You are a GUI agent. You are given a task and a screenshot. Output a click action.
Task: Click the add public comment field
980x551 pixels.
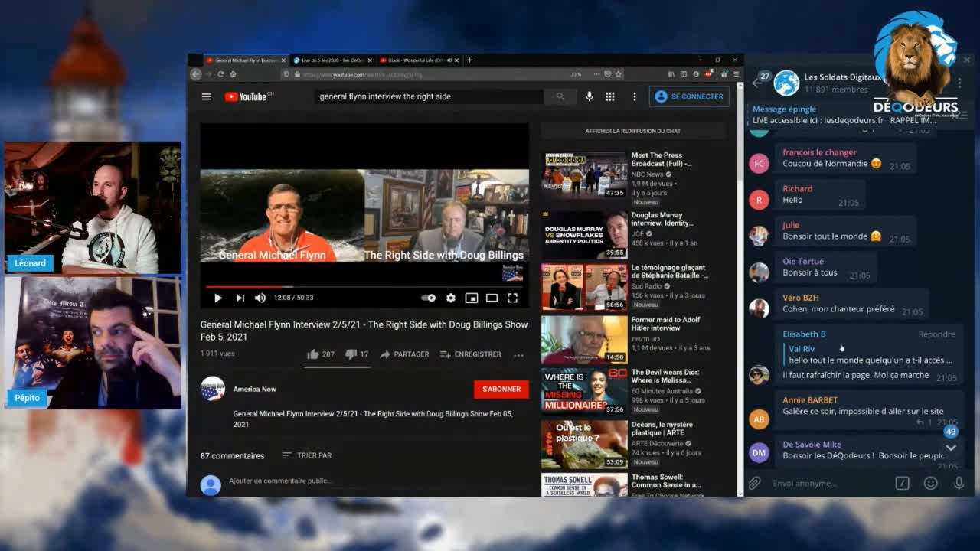point(280,481)
